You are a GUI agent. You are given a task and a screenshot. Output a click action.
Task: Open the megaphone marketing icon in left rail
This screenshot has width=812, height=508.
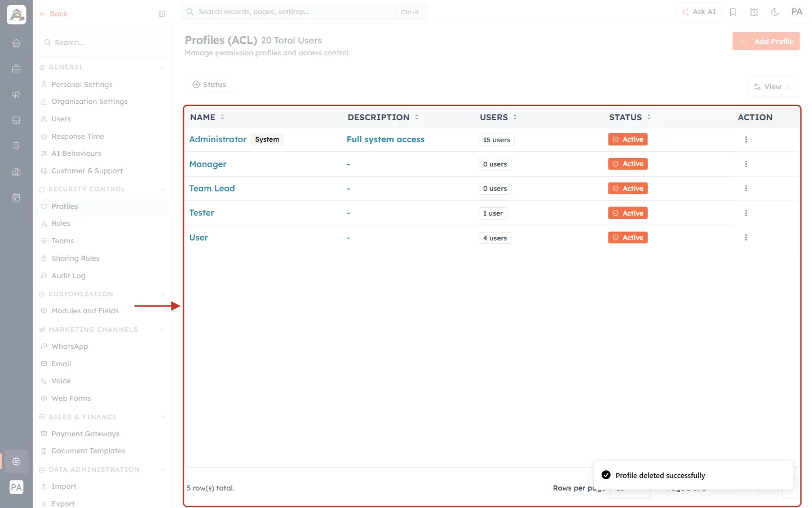point(16,94)
